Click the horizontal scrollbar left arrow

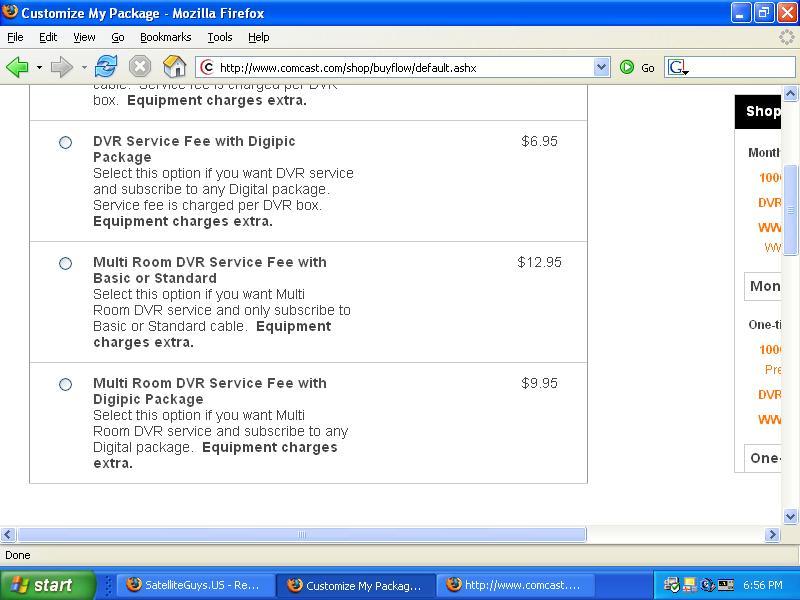pos(8,534)
